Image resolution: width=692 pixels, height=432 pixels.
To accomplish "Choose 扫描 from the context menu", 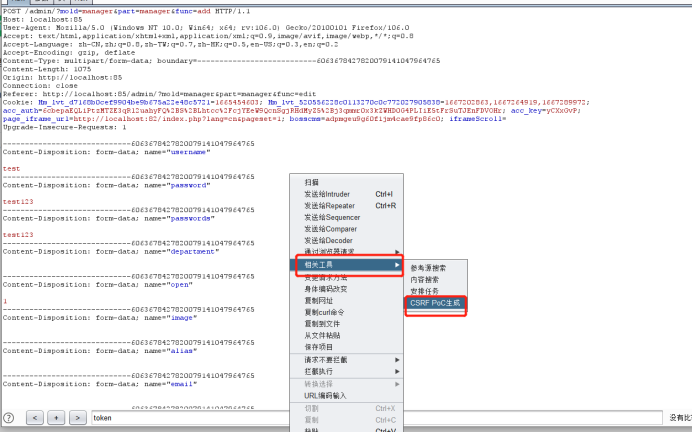I will pos(346,182).
